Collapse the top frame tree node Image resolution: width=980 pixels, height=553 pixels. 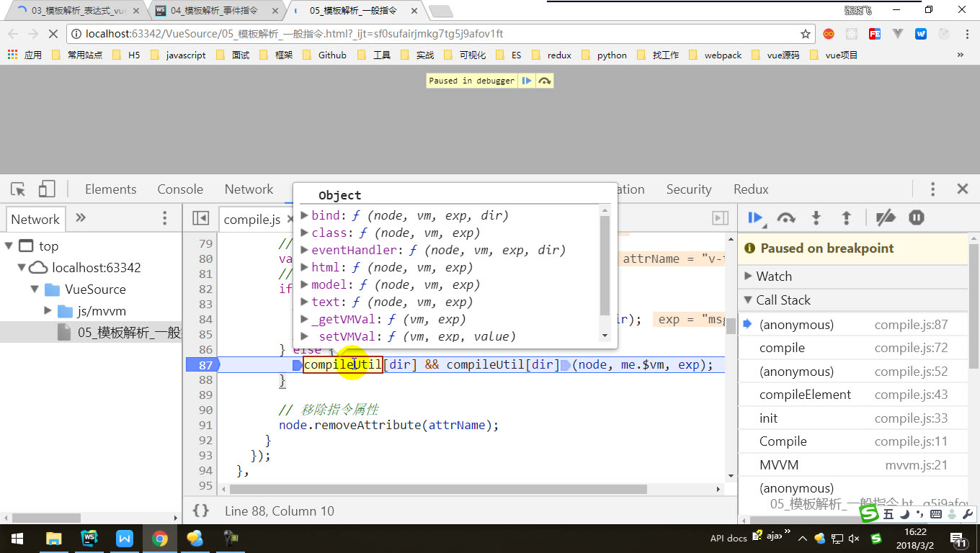coord(9,246)
